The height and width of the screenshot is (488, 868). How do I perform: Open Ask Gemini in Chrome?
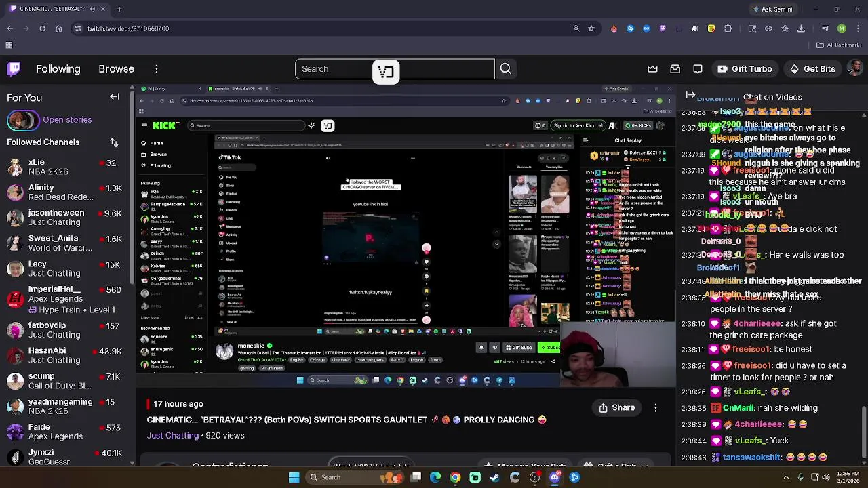coord(772,9)
